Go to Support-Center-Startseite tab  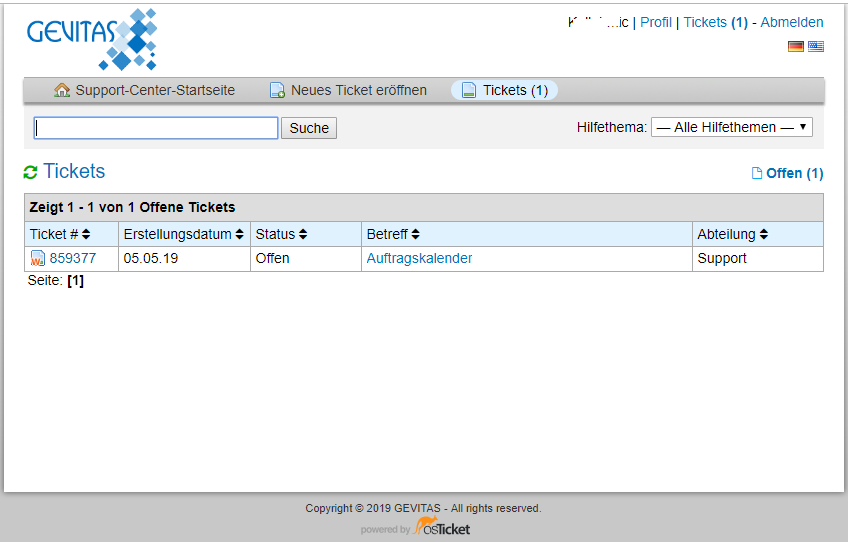[144, 90]
